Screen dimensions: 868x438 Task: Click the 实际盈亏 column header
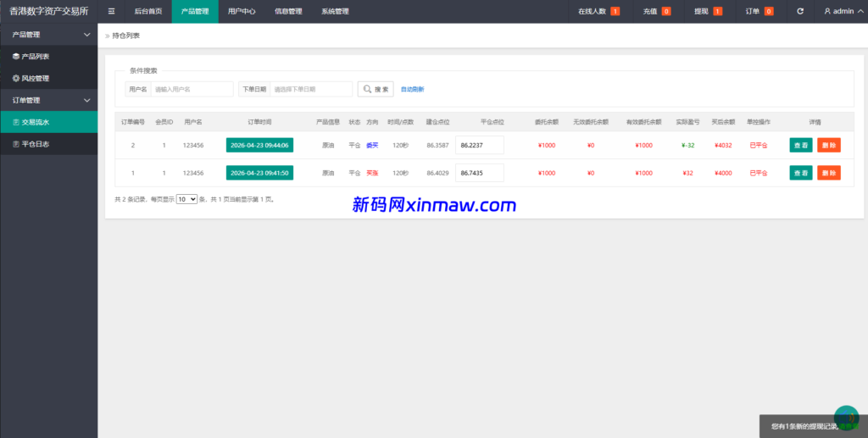(x=688, y=122)
